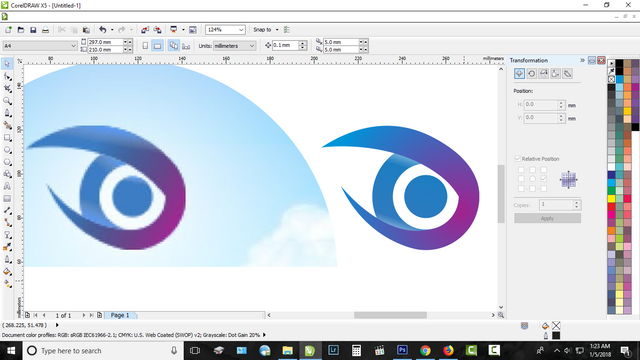This screenshot has height=360, width=640.
Task: Switch to the Scale and Mirror transformation icon
Action: (x=543, y=73)
